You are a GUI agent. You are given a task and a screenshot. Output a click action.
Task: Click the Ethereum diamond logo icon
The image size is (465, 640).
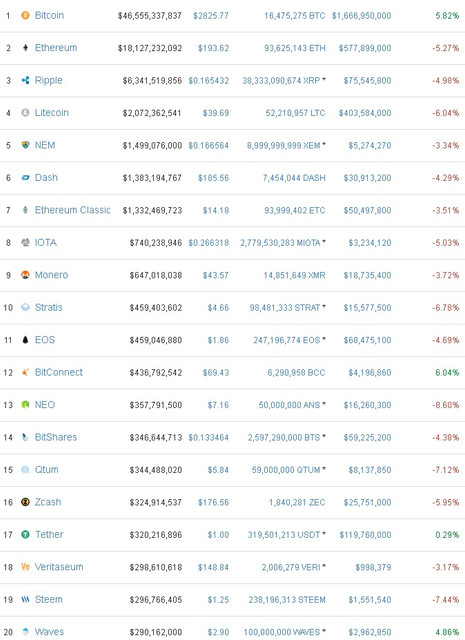pos(25,48)
